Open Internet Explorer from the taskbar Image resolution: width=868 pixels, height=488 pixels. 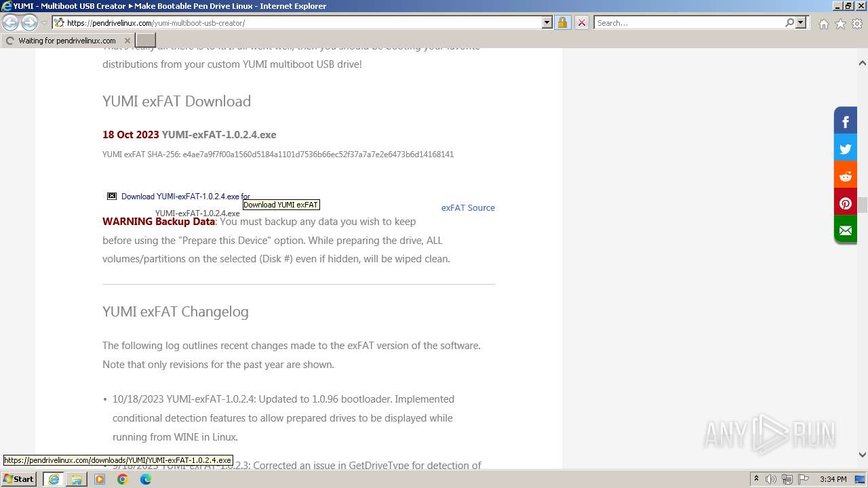tap(54, 479)
